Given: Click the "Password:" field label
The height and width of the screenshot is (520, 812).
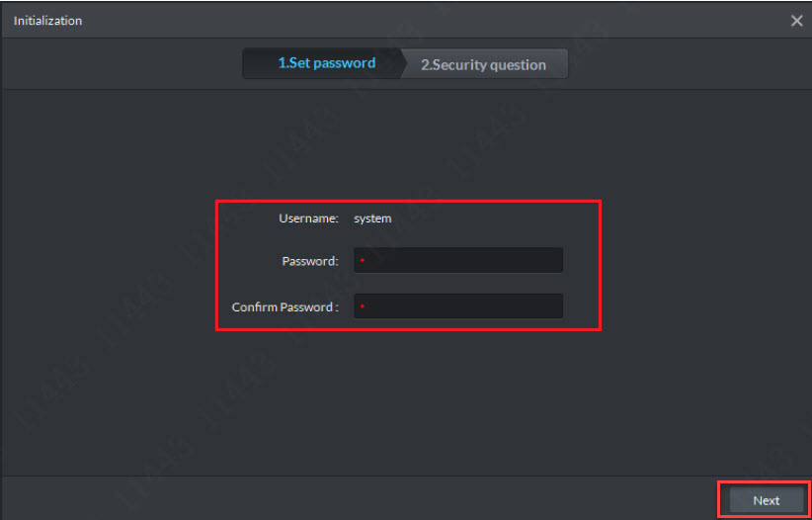Looking at the screenshot, I should click(x=310, y=261).
